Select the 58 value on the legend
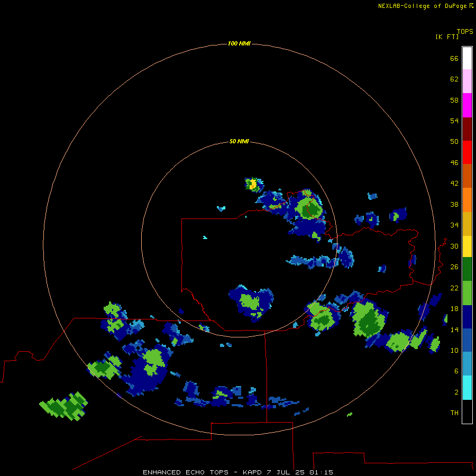Screen dimensions: 476x476 [454, 100]
